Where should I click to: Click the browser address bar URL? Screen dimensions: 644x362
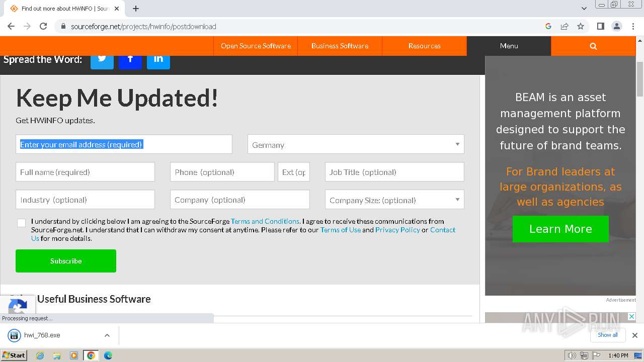pos(143,27)
